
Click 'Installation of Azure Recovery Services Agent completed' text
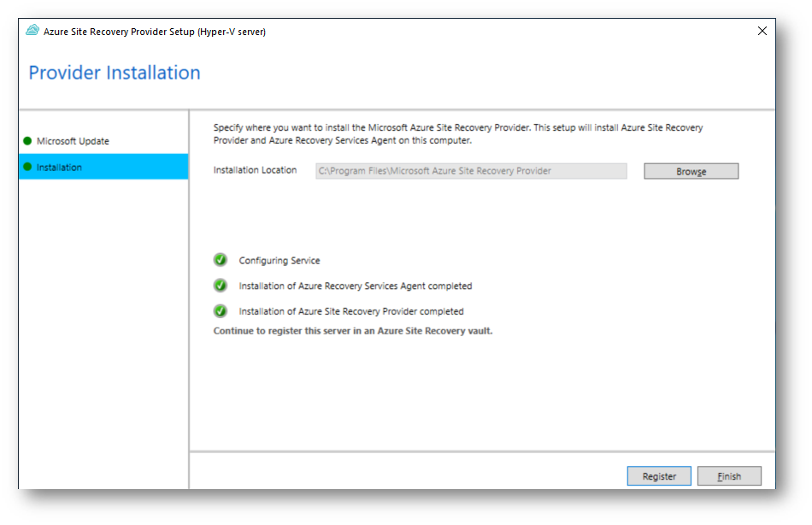click(x=356, y=286)
